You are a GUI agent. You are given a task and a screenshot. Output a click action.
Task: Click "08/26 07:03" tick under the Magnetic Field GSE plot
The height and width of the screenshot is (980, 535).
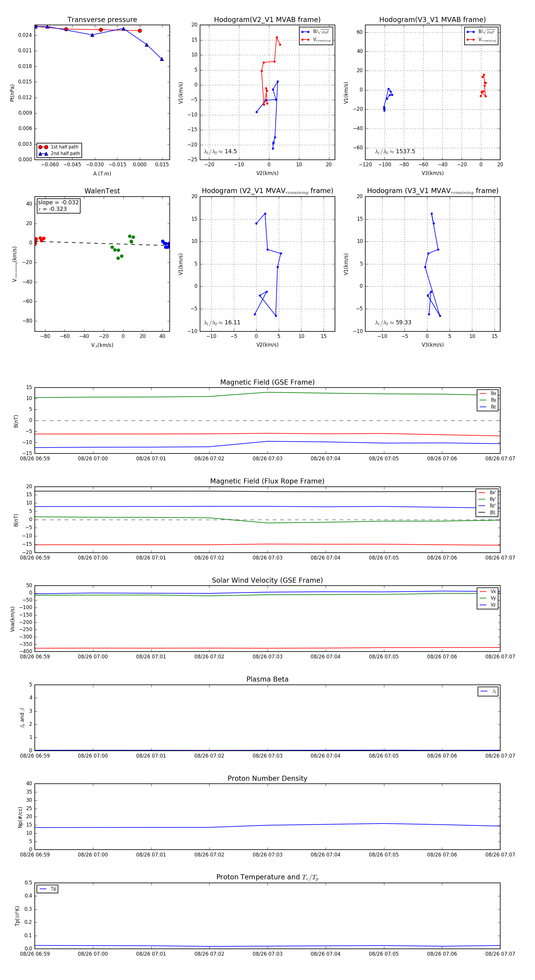pyautogui.click(x=267, y=459)
